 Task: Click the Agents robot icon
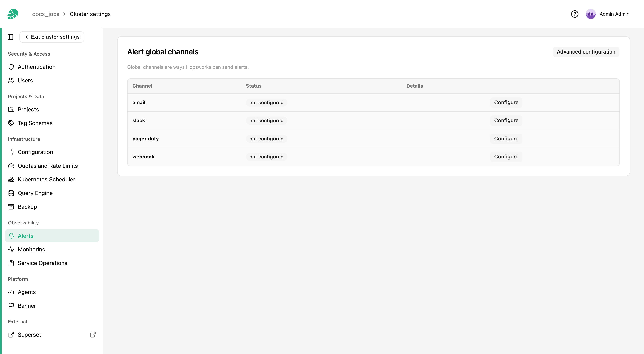pyautogui.click(x=11, y=292)
